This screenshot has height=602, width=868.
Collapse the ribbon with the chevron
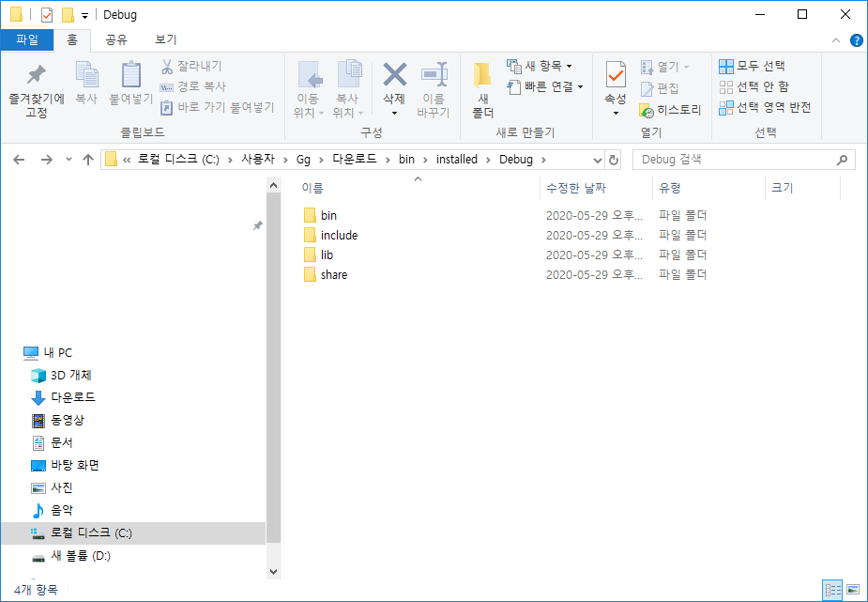coord(836,40)
